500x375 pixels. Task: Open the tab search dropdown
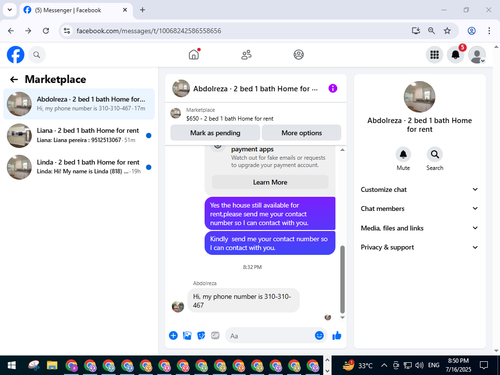pos(10,10)
